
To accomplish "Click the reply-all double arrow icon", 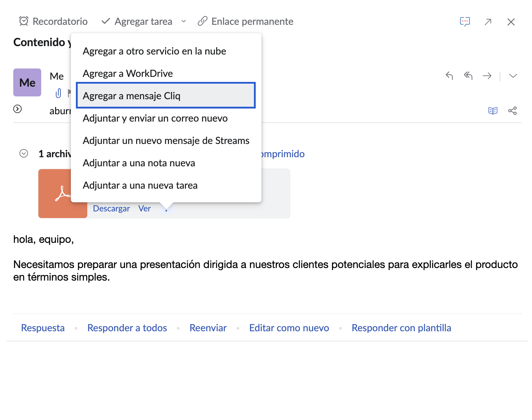I will (x=468, y=76).
